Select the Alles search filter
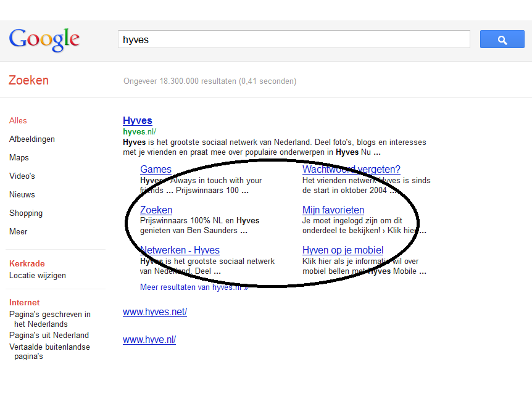532x404 pixels. 18,120
